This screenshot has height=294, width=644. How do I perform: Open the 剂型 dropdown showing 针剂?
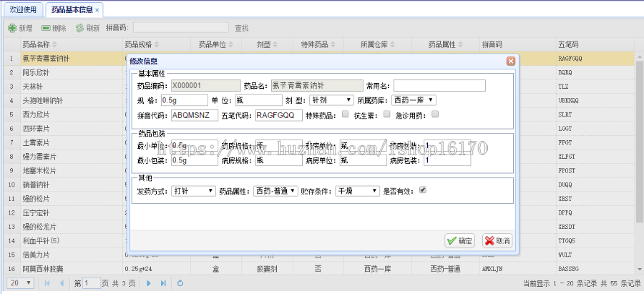pos(331,99)
